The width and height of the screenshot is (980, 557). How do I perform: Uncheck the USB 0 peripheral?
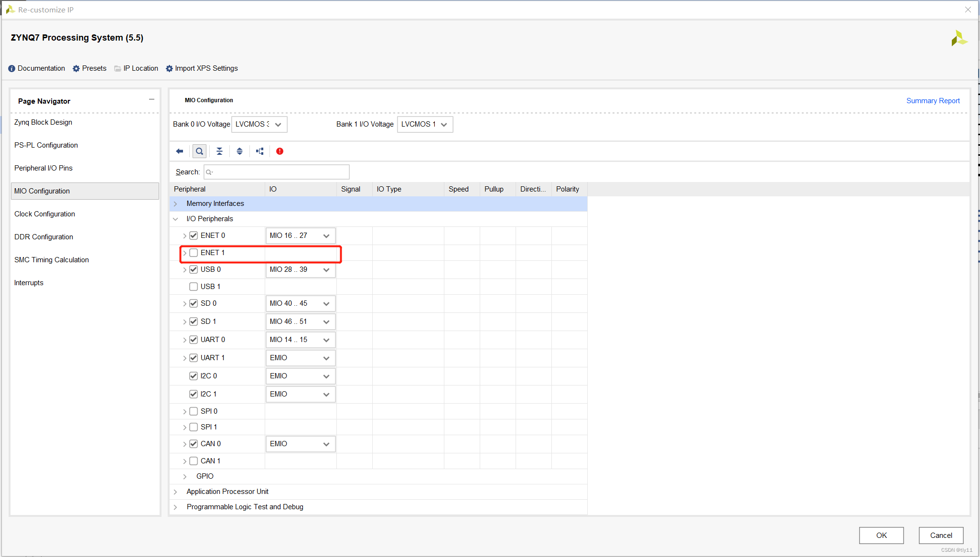194,269
